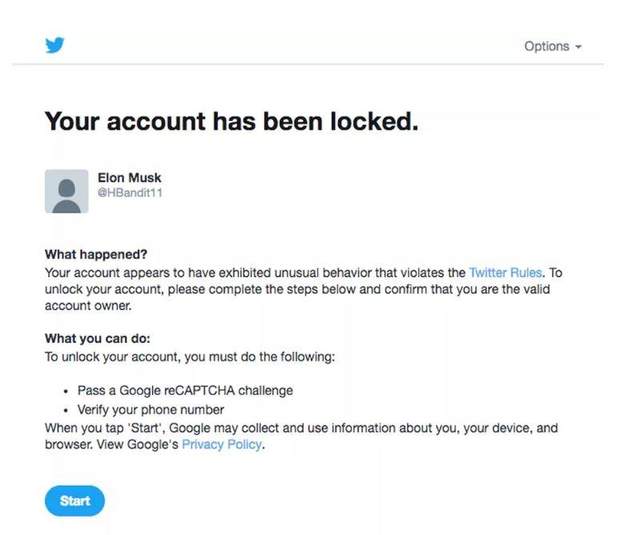Click the 'Your account has been locked' heading
The height and width of the screenshot is (535, 620).
pyautogui.click(x=230, y=122)
